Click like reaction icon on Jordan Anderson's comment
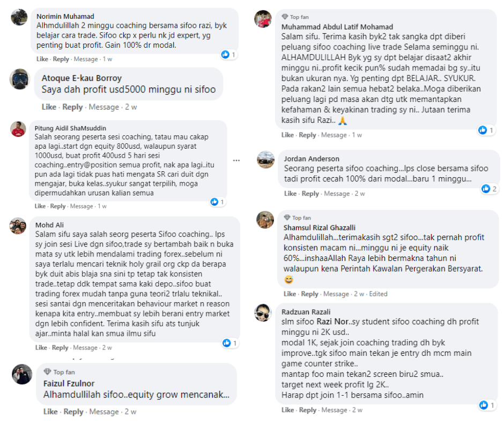 point(486,188)
